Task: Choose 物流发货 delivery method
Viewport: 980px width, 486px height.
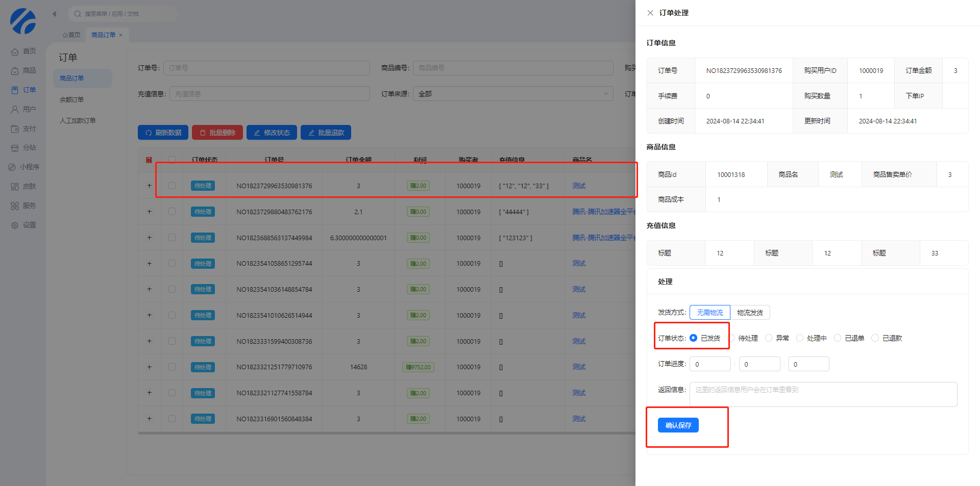Action: [750, 313]
